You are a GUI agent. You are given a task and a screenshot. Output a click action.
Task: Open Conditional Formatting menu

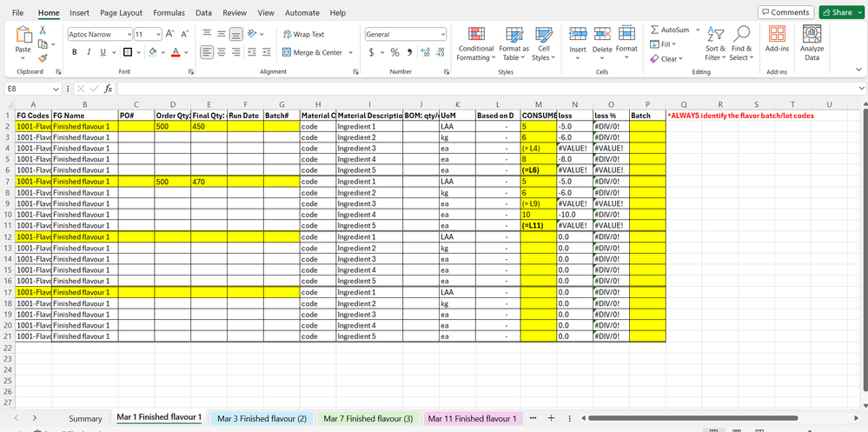coord(475,43)
